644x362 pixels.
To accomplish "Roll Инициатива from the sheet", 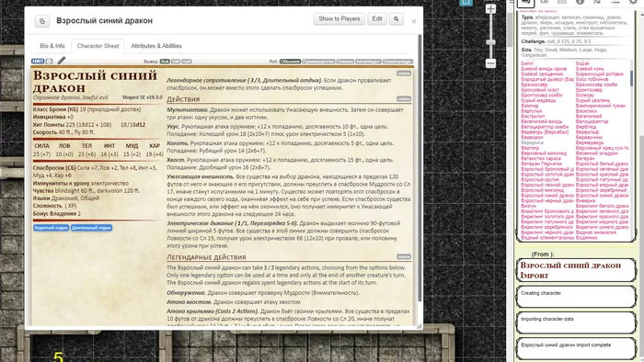I will 50,117.
